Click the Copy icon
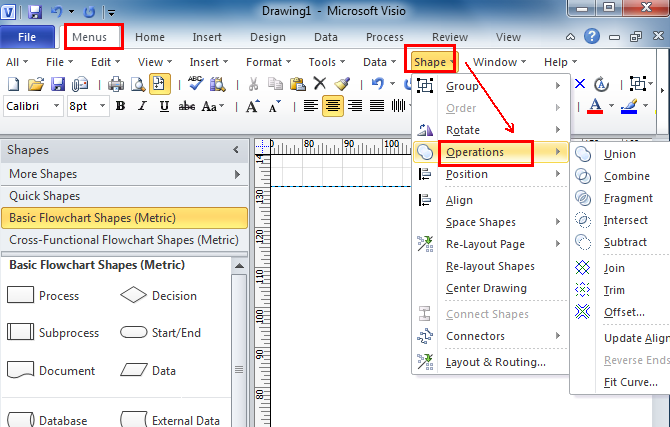This screenshot has width=670, height=427. (x=275, y=84)
